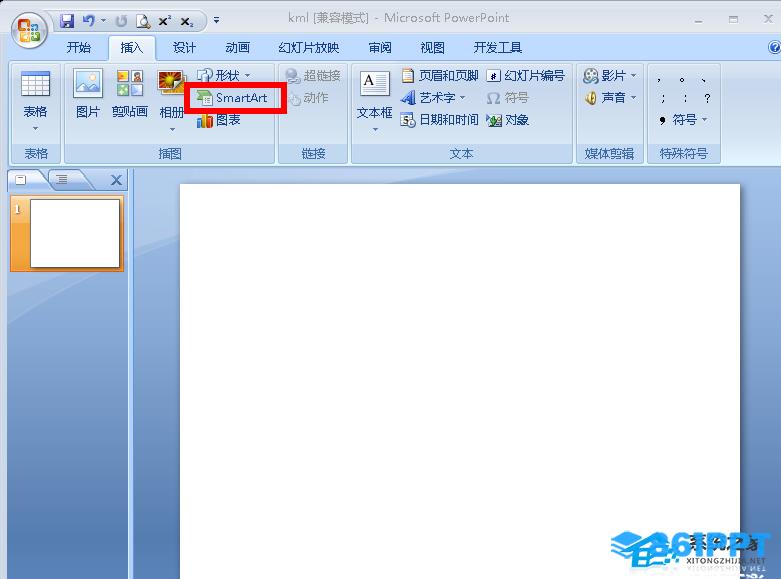Click the SmartArt button

pos(233,98)
